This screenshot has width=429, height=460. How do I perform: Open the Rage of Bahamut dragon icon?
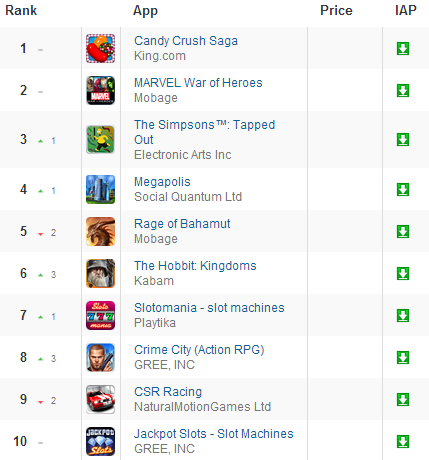click(x=100, y=231)
